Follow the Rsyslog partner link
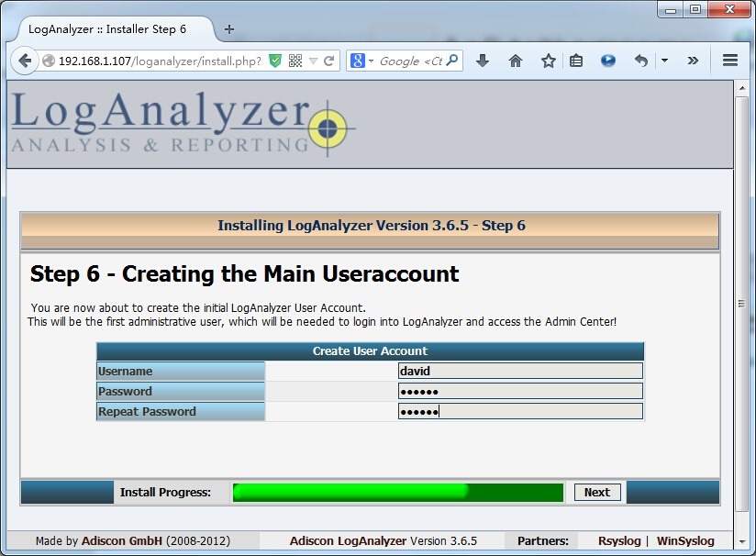 coord(619,540)
